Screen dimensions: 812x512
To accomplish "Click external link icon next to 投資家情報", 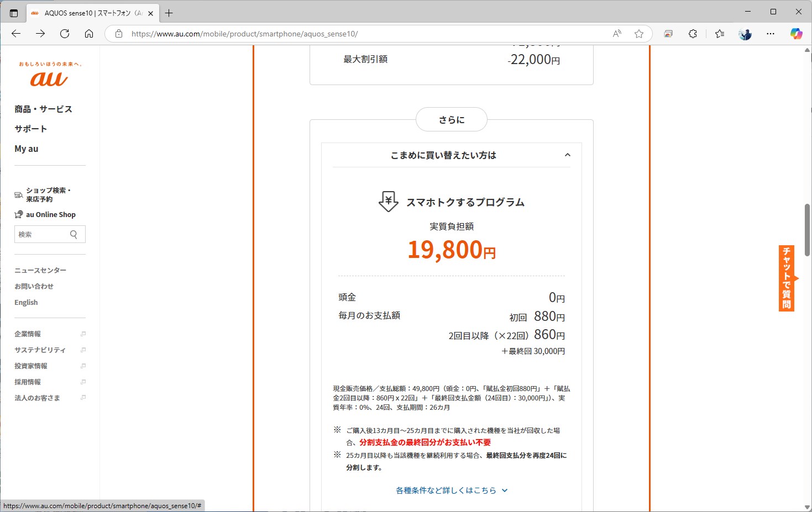I will point(83,366).
